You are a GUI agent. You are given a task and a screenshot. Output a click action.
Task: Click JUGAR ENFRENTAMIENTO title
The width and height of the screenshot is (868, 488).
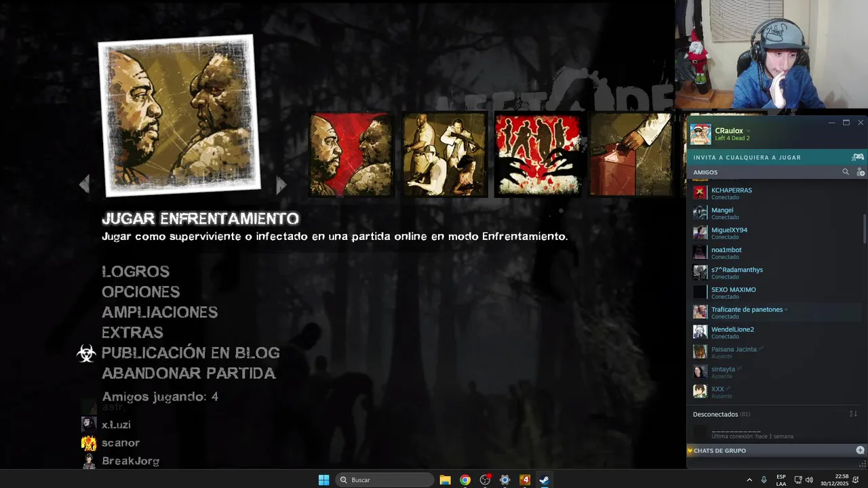click(x=200, y=219)
